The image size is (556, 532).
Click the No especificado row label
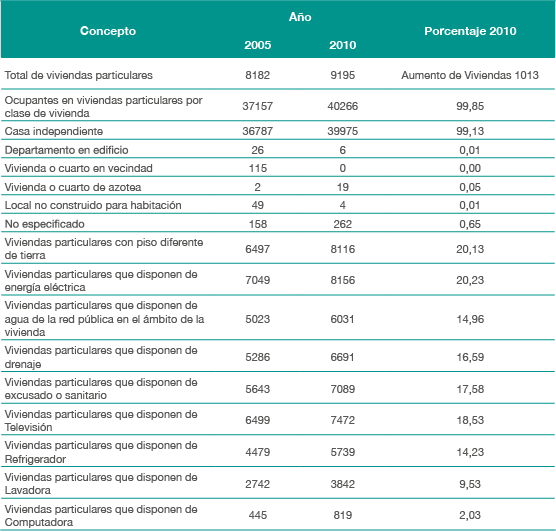44,224
